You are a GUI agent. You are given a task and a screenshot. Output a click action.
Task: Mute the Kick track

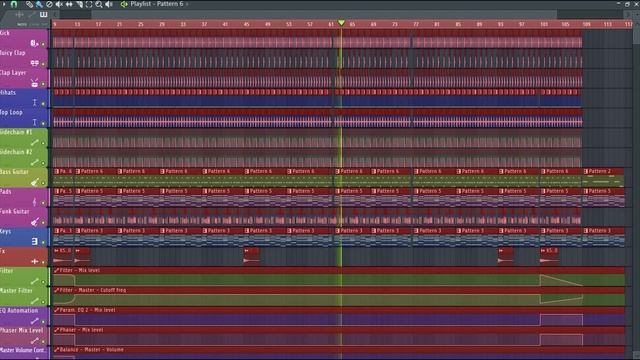(43, 44)
